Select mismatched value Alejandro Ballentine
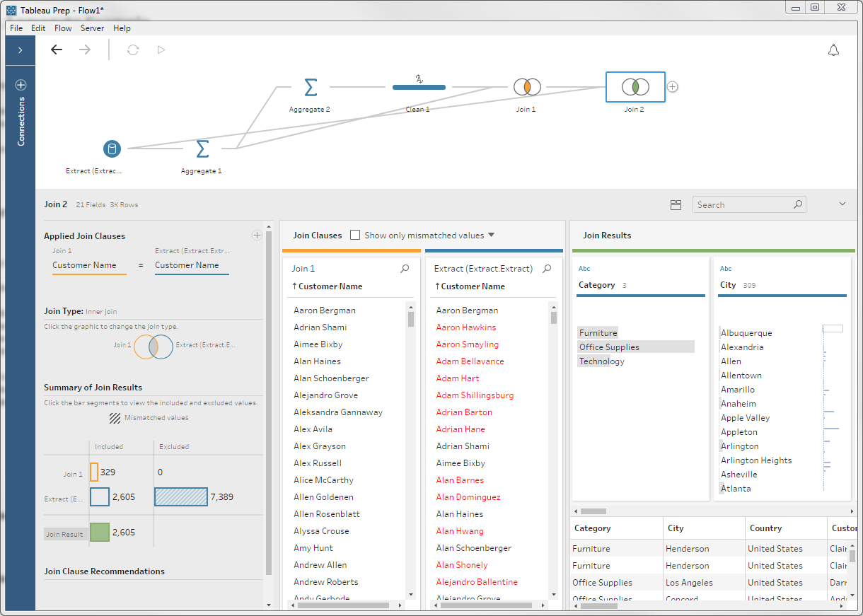The width and height of the screenshot is (863, 616). click(477, 582)
